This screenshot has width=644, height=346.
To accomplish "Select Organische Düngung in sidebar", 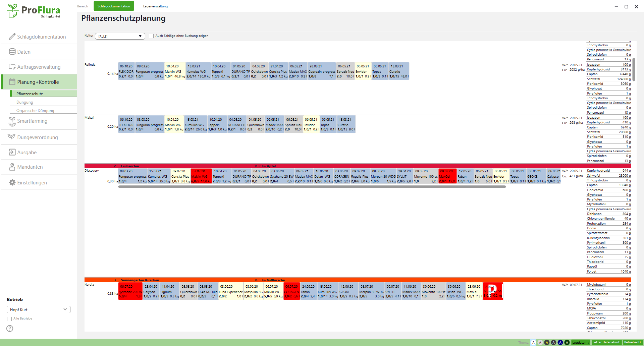I will coord(35,111).
